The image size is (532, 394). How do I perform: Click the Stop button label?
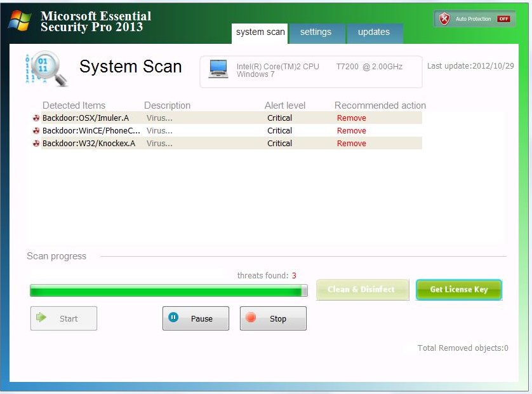pos(278,318)
